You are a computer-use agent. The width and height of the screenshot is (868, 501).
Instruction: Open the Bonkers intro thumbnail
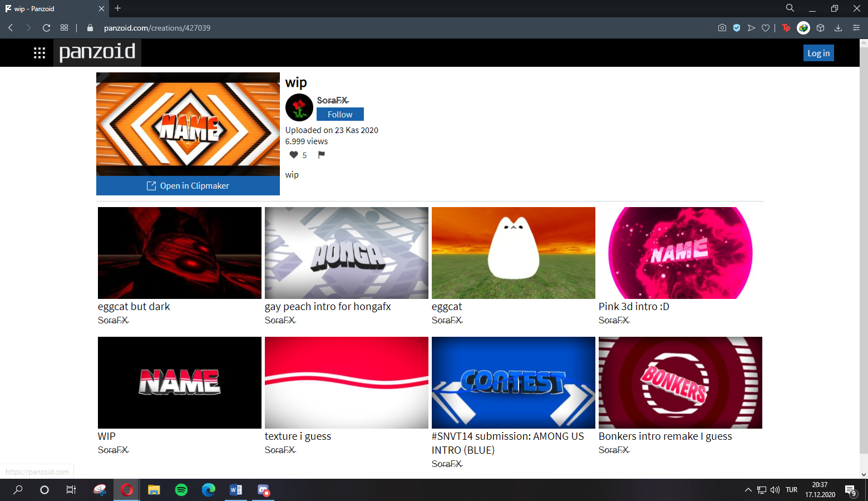click(x=680, y=382)
